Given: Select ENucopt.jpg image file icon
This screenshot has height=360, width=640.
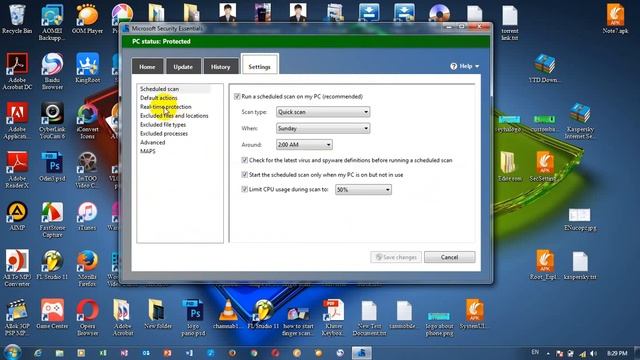Looking at the screenshot, I should (580, 220).
